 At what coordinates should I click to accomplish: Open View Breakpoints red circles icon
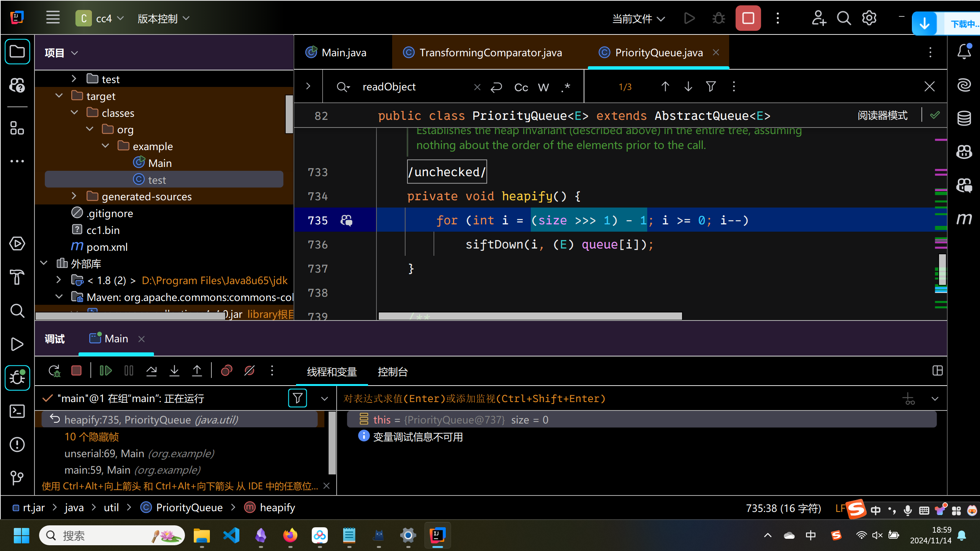227,371
